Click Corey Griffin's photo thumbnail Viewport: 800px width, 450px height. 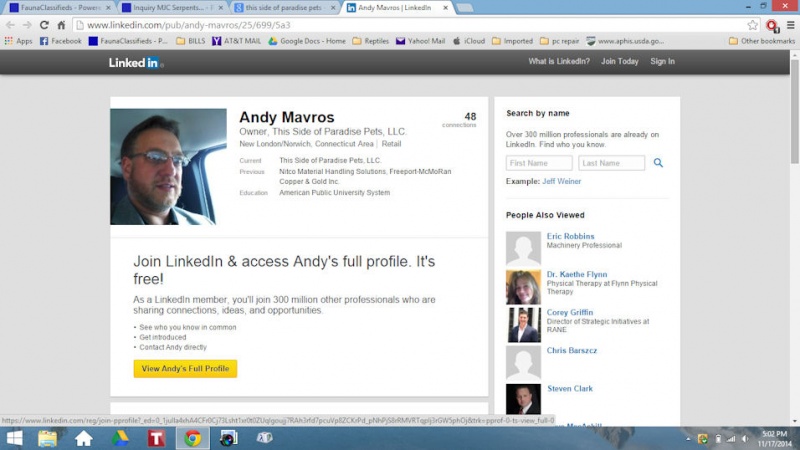[x=523, y=325]
